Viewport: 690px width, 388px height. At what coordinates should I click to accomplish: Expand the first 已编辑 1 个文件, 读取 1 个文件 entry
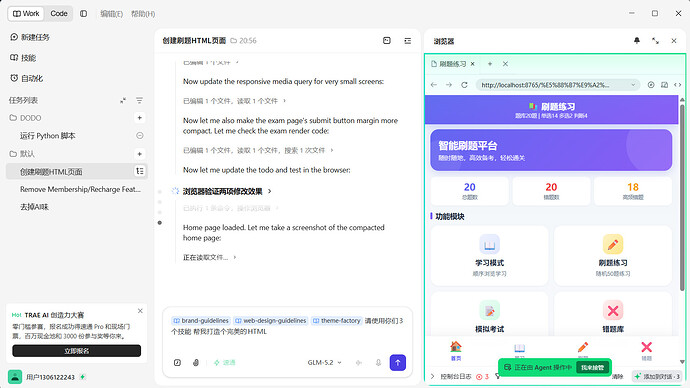point(235,101)
